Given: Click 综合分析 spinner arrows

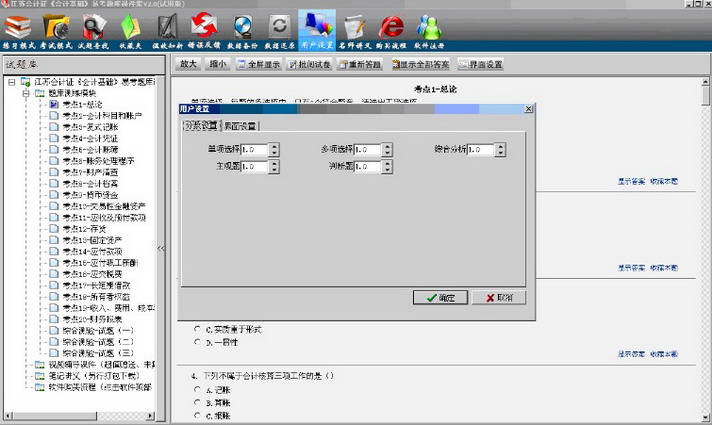Looking at the screenshot, I should click(x=500, y=149).
